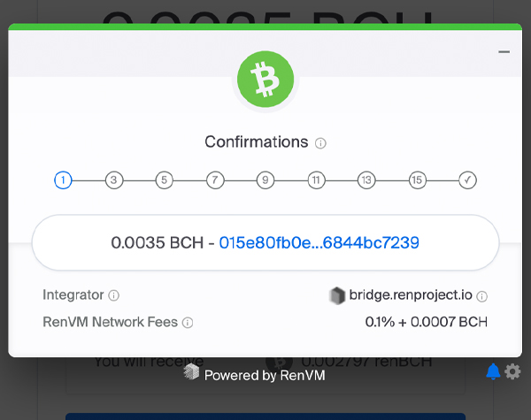
Task: Open settings gear icon
Action: 512,371
